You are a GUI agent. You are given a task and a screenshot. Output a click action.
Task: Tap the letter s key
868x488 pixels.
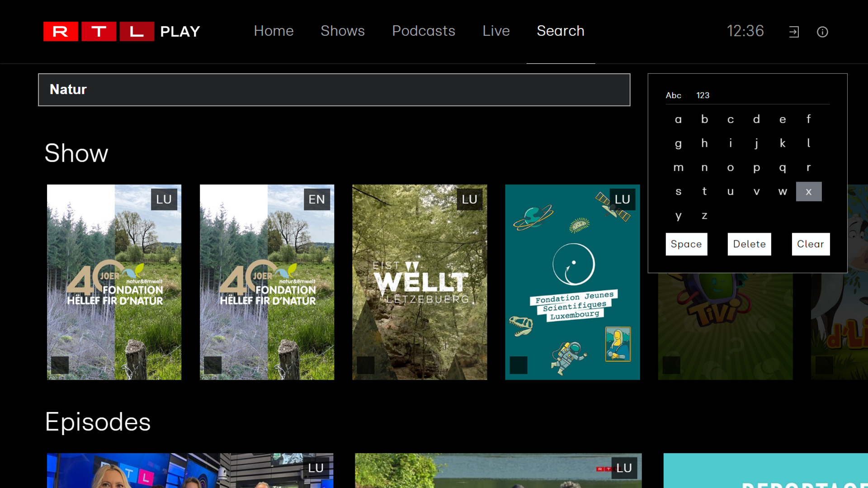(678, 192)
